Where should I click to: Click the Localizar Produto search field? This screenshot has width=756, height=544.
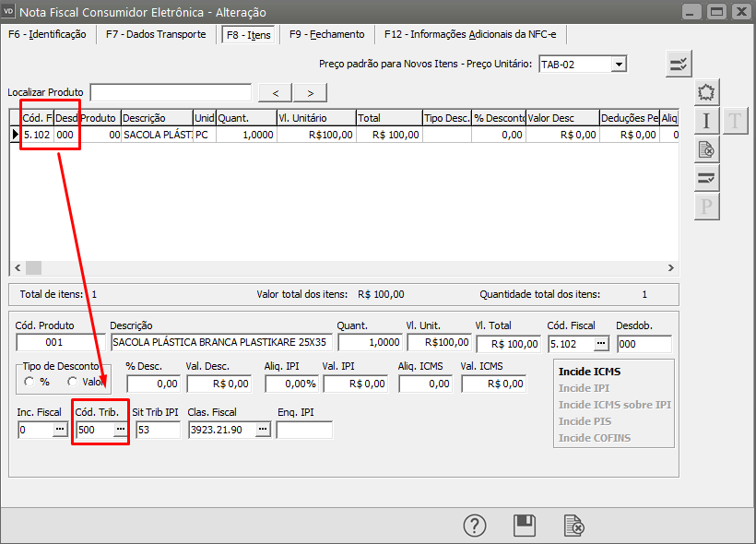pos(171,92)
